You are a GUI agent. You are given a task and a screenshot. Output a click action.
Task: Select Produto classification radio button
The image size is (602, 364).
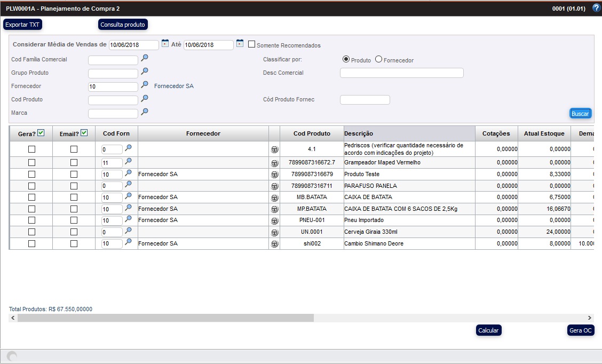pyautogui.click(x=346, y=59)
